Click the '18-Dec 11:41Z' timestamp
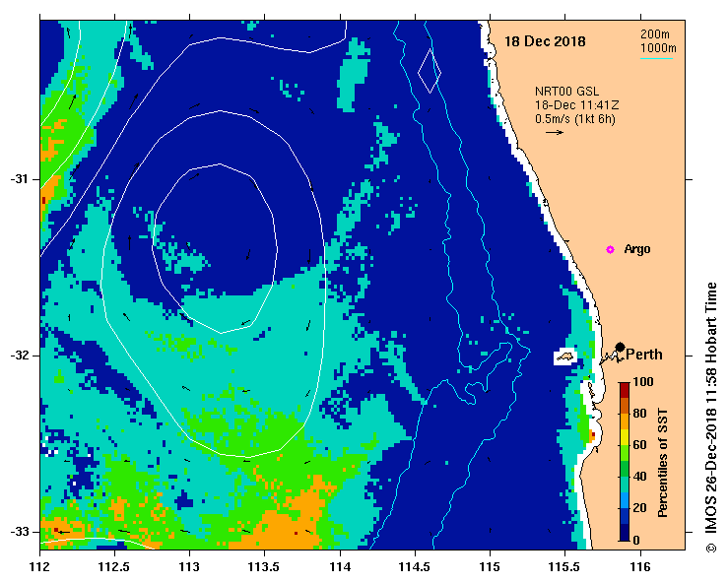 576,105
